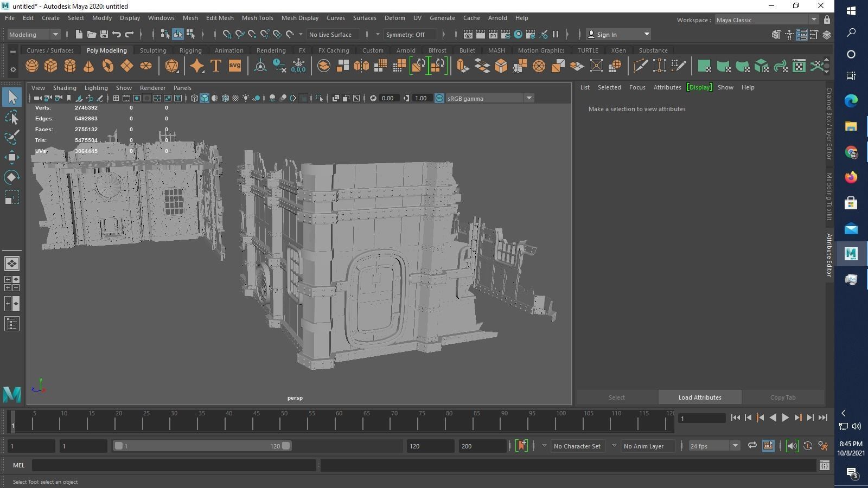Click the Mirror shelf icon
Screen dimensions: 868x488
click(361, 66)
